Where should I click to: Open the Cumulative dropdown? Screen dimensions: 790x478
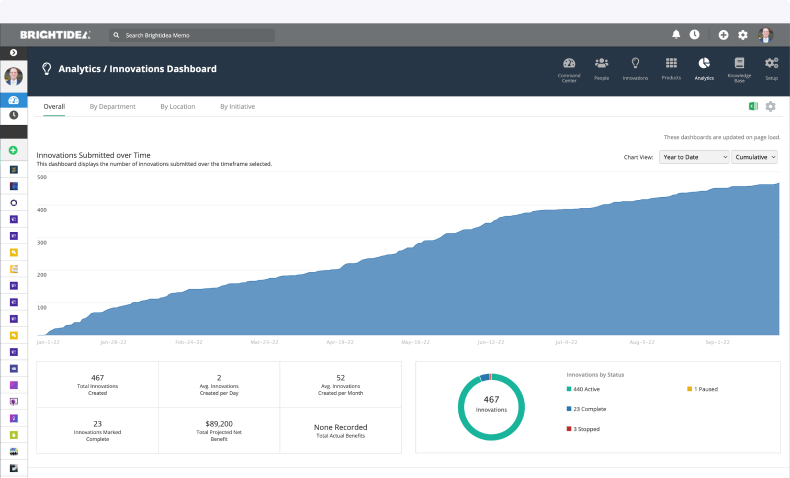tap(755, 157)
